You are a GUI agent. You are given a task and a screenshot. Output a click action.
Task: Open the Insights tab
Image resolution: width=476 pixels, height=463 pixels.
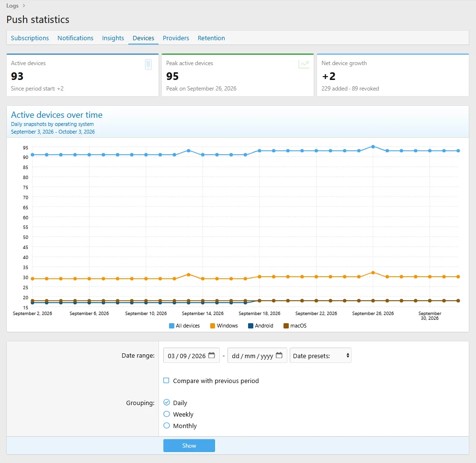coord(113,38)
